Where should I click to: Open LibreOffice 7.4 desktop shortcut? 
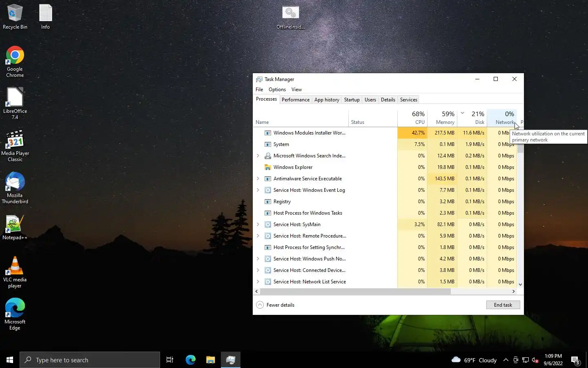15,103
